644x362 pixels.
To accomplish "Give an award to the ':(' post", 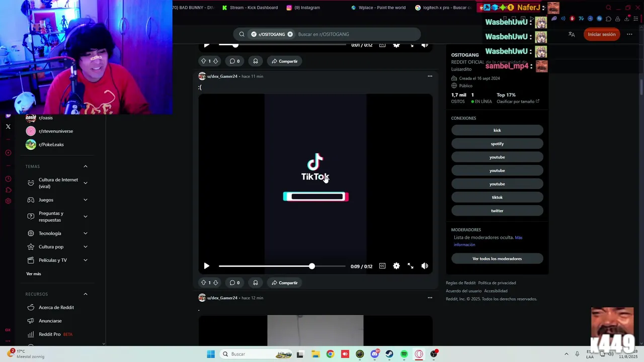I will [x=256, y=283].
